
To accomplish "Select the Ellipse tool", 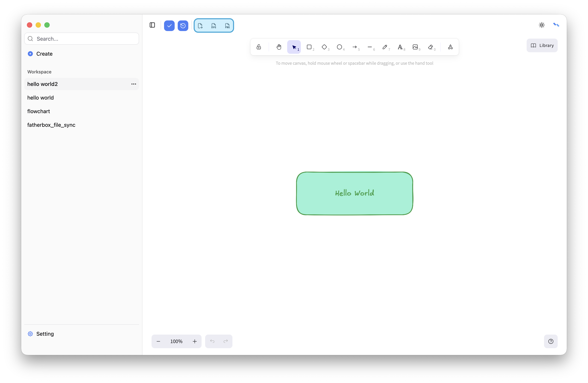I will click(339, 47).
